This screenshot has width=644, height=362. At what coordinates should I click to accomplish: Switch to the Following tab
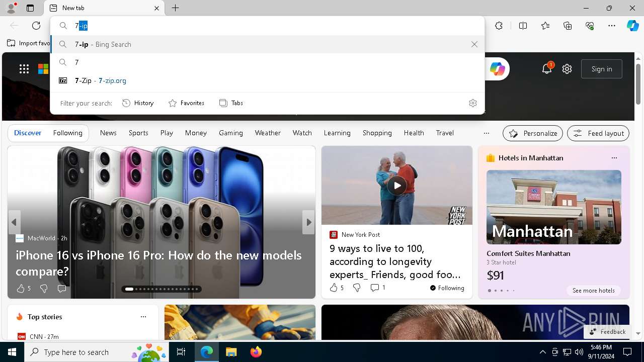click(x=68, y=133)
